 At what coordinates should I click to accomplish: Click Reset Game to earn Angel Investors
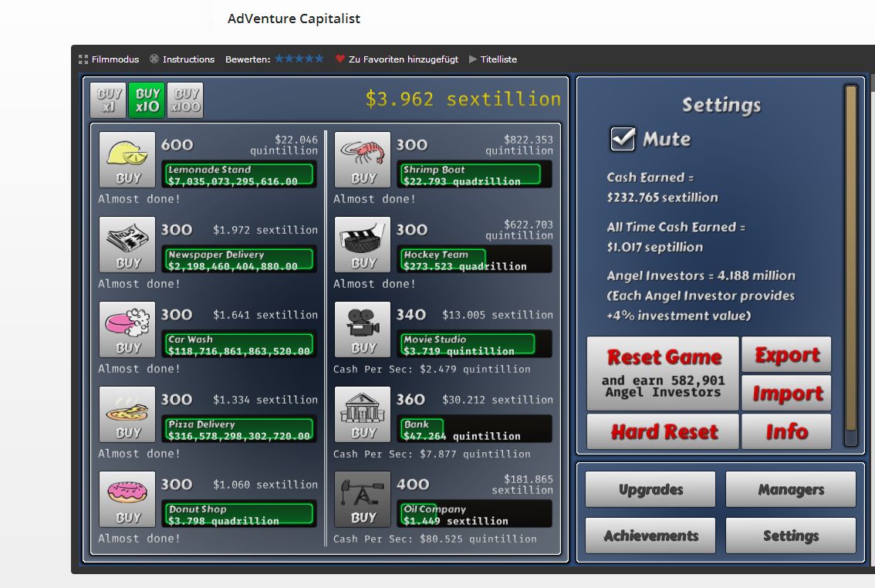pos(663,373)
